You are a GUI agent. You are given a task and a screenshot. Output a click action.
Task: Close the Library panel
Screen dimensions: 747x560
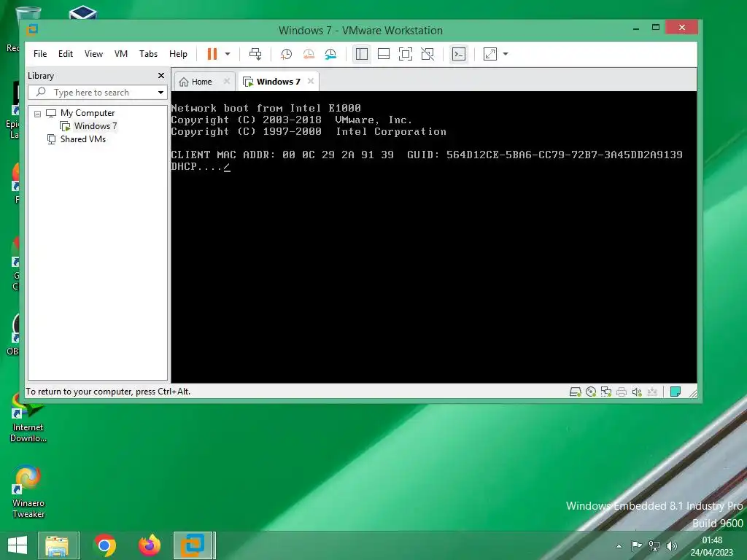161,76
